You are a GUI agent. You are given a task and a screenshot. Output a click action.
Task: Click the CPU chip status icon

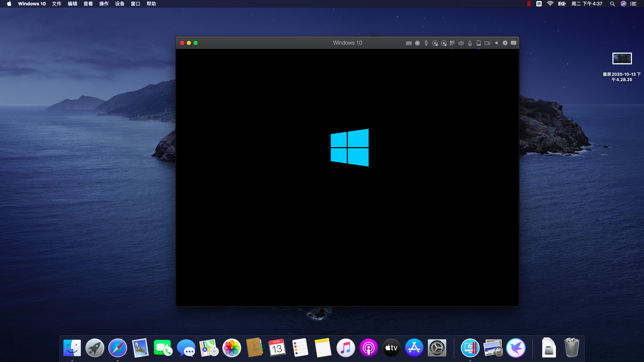pos(417,43)
